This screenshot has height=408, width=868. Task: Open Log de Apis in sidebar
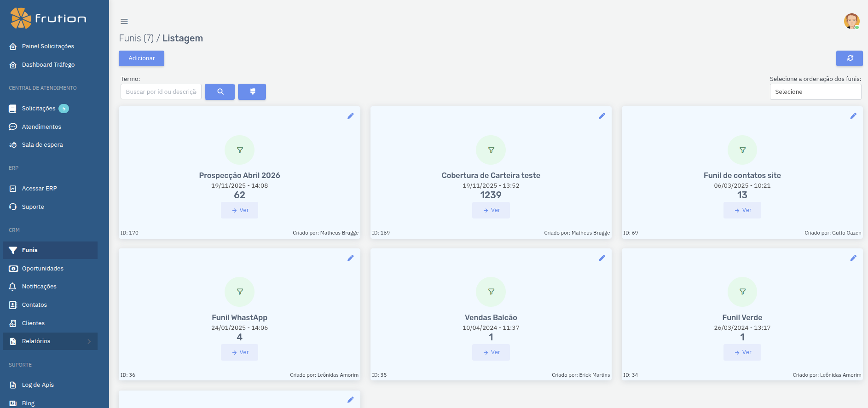[x=50, y=385]
